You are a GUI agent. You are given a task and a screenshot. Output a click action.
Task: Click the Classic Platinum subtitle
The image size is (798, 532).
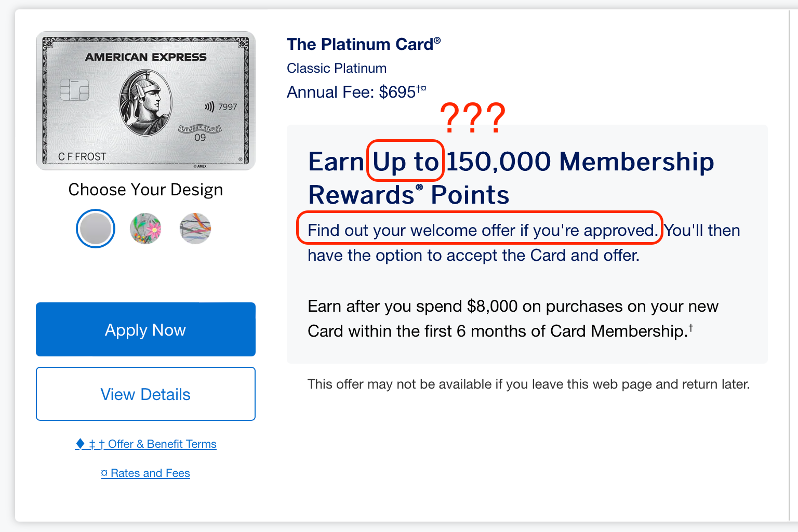(337, 68)
